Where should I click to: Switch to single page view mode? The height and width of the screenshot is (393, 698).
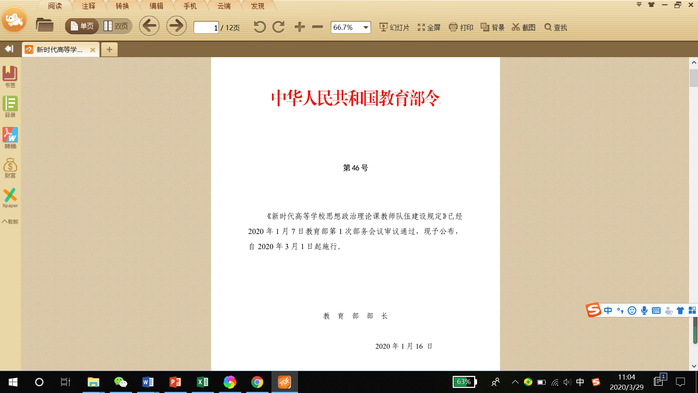(x=82, y=26)
